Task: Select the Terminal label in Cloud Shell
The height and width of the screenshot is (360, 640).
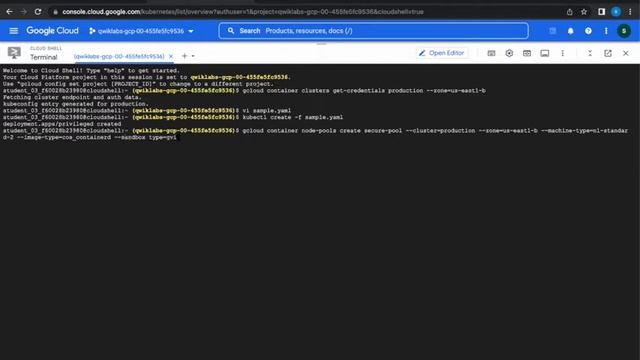Action: 44,57
